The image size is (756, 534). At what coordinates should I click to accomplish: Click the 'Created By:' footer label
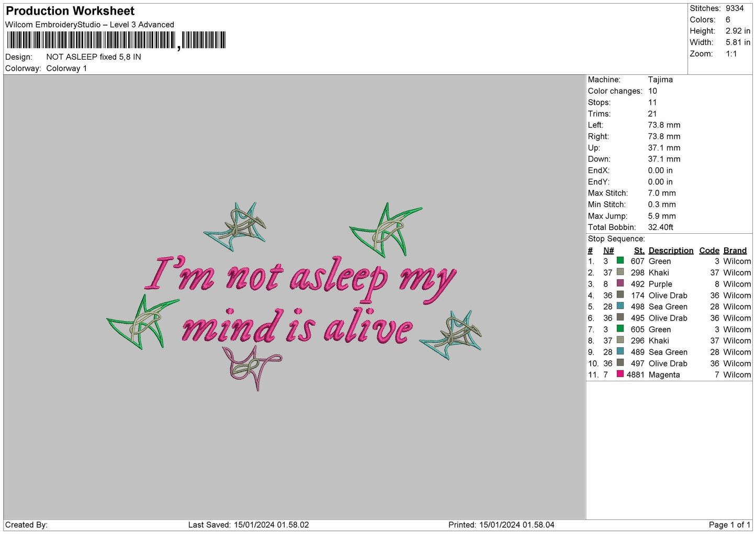click(26, 525)
